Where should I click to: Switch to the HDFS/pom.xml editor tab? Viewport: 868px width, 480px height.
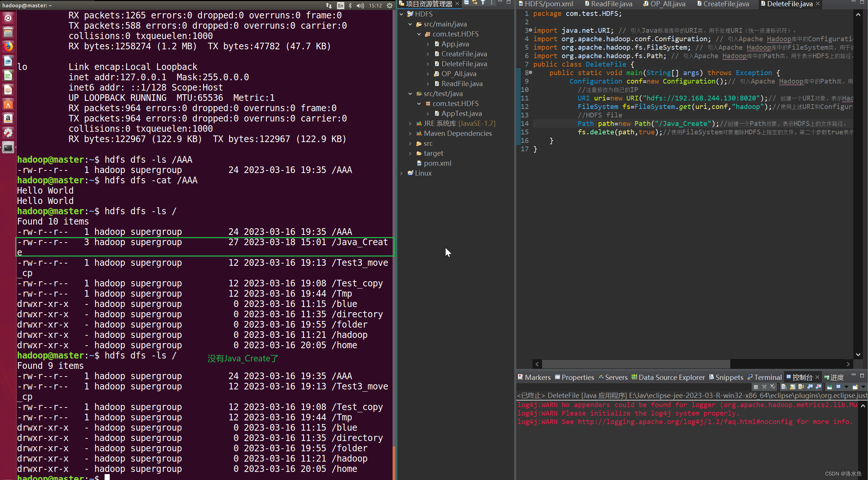click(546, 4)
